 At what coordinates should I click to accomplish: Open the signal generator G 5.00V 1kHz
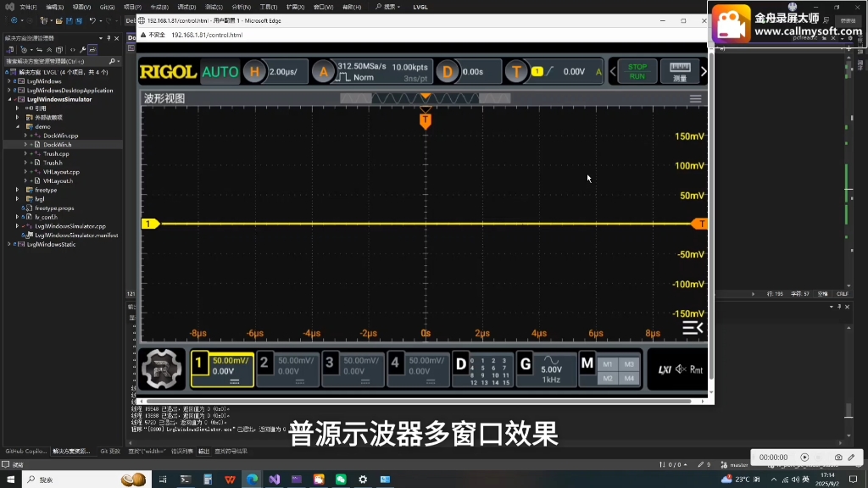click(x=546, y=369)
